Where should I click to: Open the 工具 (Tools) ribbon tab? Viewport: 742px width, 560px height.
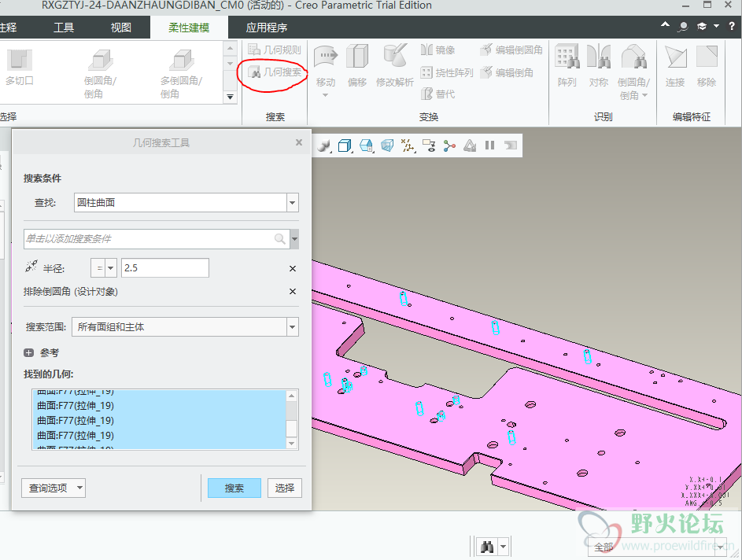tap(64, 28)
